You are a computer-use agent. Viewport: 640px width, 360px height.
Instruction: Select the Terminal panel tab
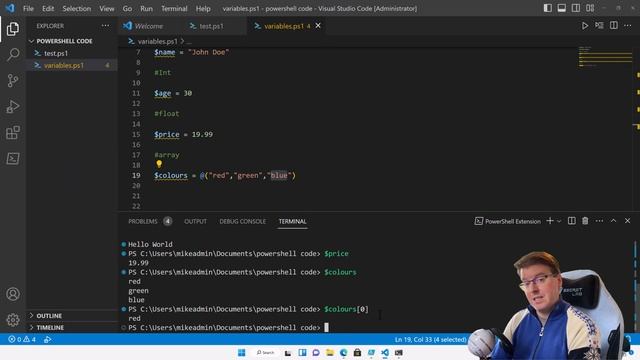[292, 221]
